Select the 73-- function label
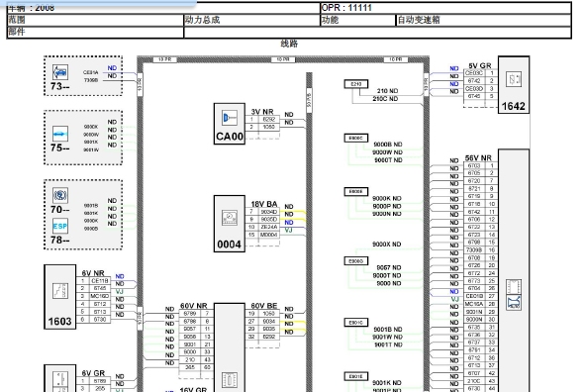 tap(59, 86)
